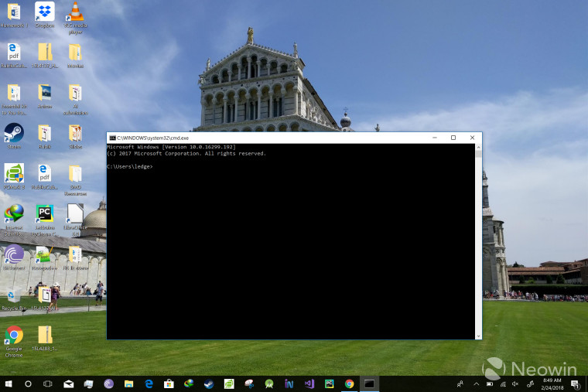Open Internet Download Manager desktop shortcut
The height and width of the screenshot is (392, 588).
[x=14, y=220]
